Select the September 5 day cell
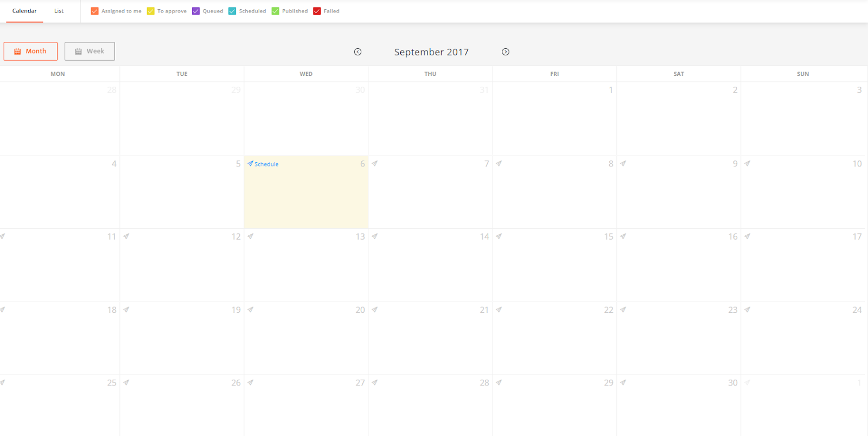The width and height of the screenshot is (868, 436). (x=182, y=192)
